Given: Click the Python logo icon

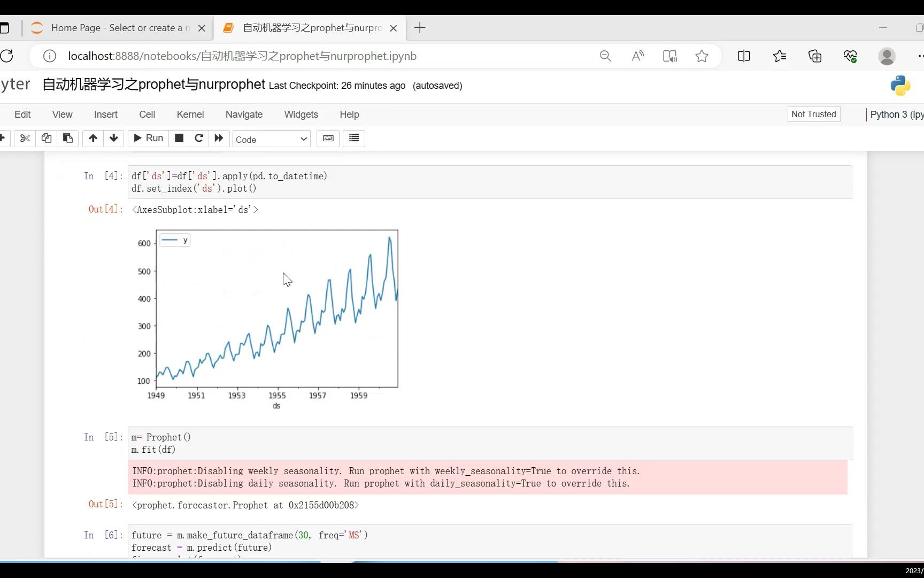Looking at the screenshot, I should 900,86.
